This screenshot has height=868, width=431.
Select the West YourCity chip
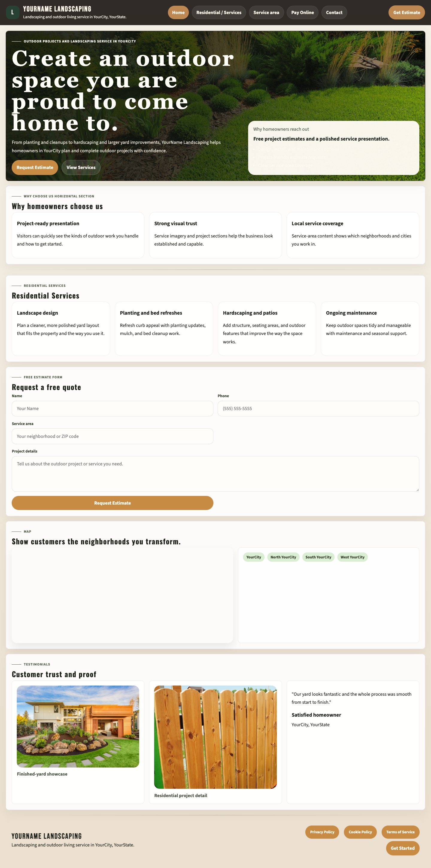[x=352, y=557]
